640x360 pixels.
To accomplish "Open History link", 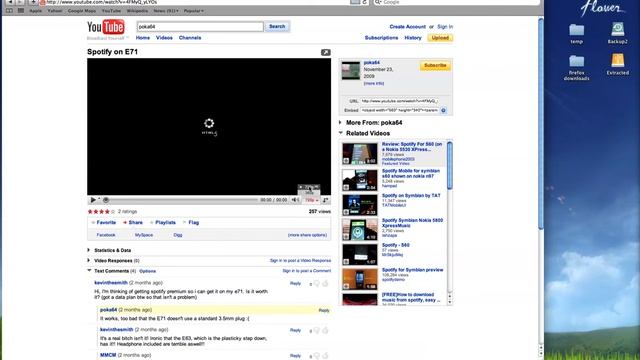I will coord(413,38).
